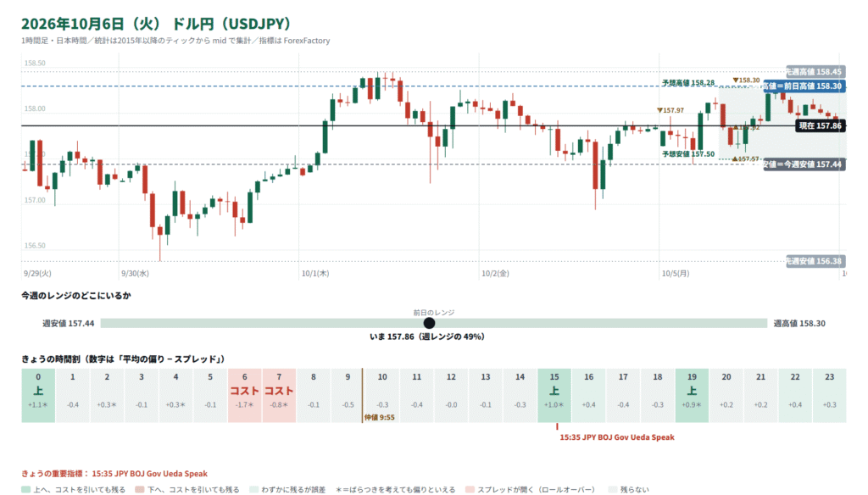Click the 15:35 BOJ Gov Ueda Speak marker
This screenshot has width=868, height=495.
tap(617, 437)
